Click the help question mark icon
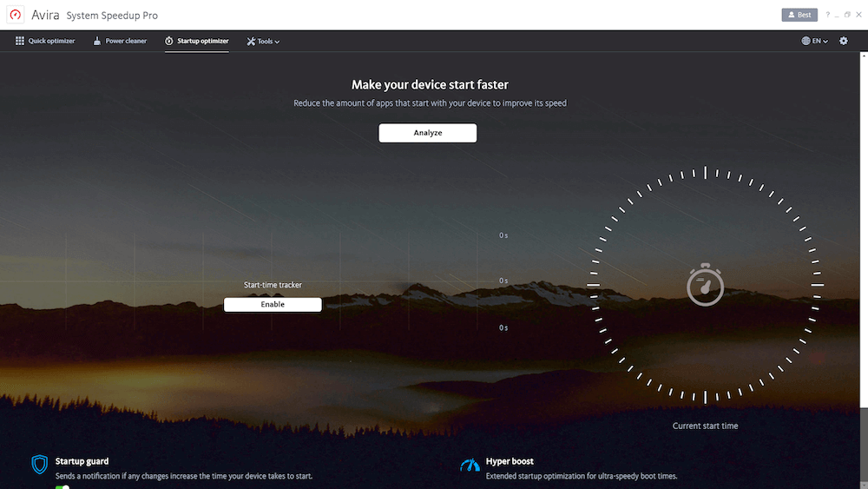Viewport: 868px width, 489px height. 828,15
